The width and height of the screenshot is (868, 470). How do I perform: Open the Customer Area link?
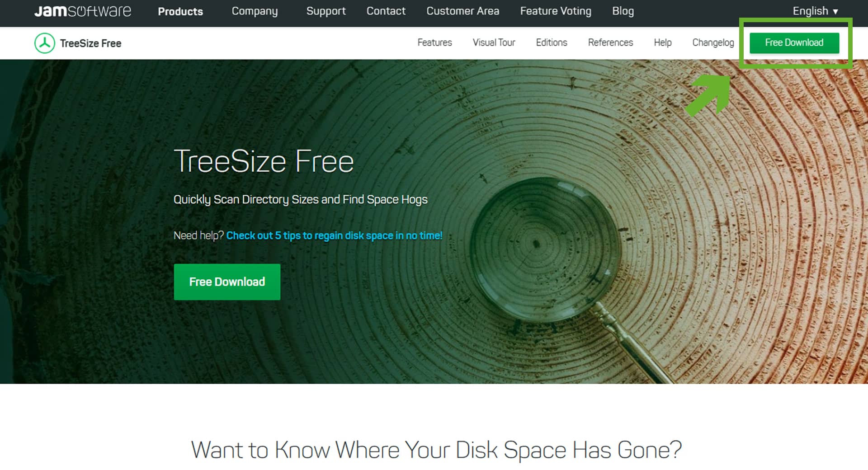click(463, 11)
